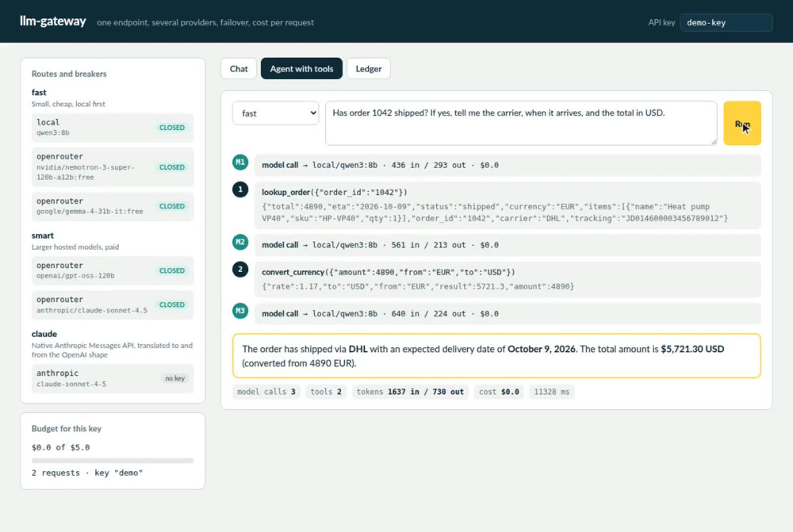Focus the API key field

tap(726, 22)
